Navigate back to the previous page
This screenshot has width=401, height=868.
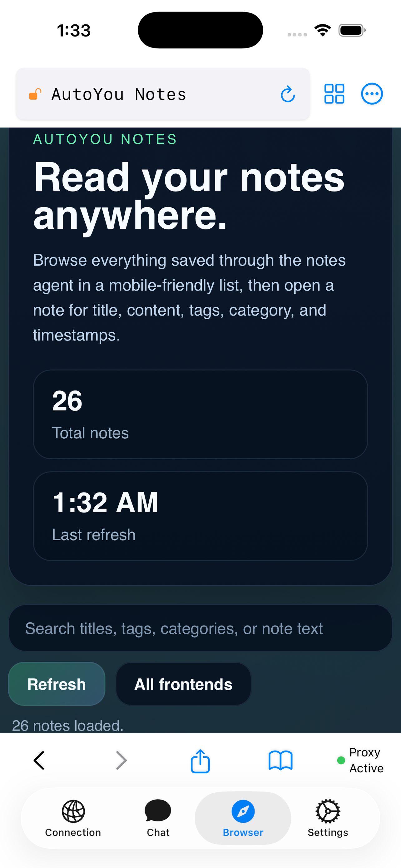pos(39,760)
